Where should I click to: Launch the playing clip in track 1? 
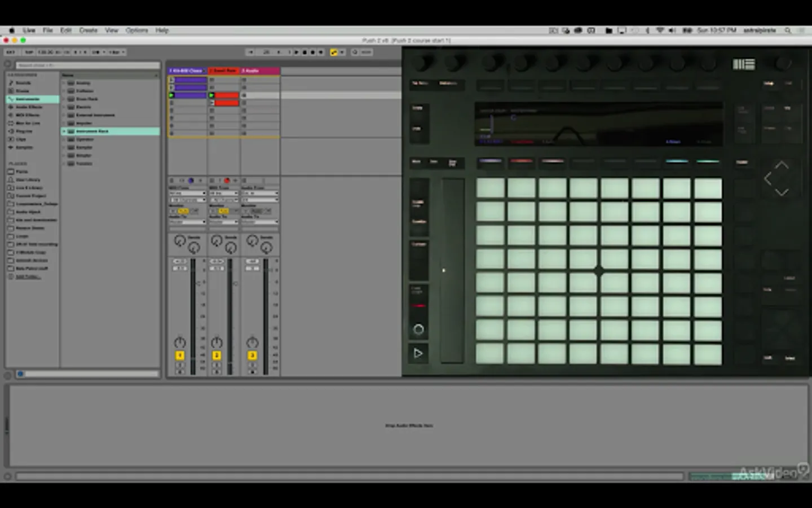(x=172, y=95)
